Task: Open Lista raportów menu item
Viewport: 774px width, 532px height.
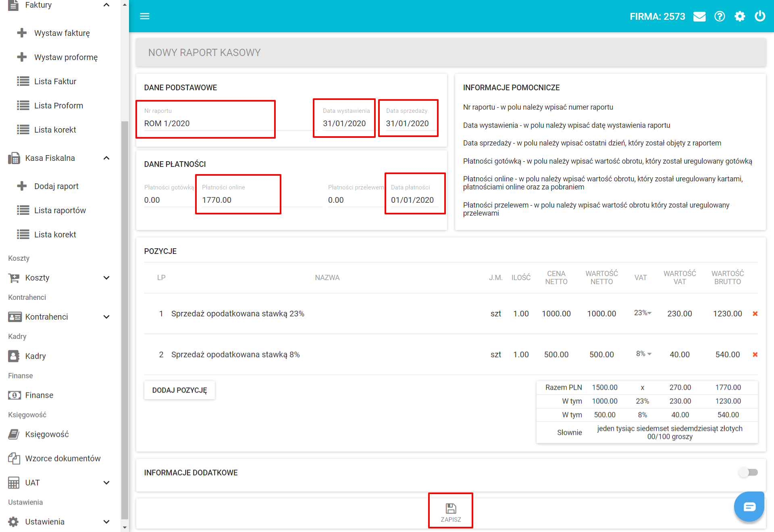Action: pyautogui.click(x=60, y=210)
